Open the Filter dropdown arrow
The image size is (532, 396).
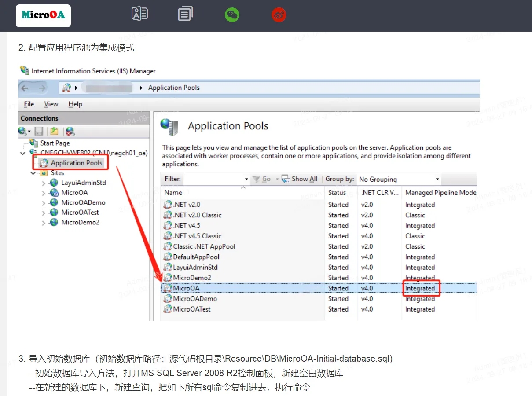[x=246, y=180]
